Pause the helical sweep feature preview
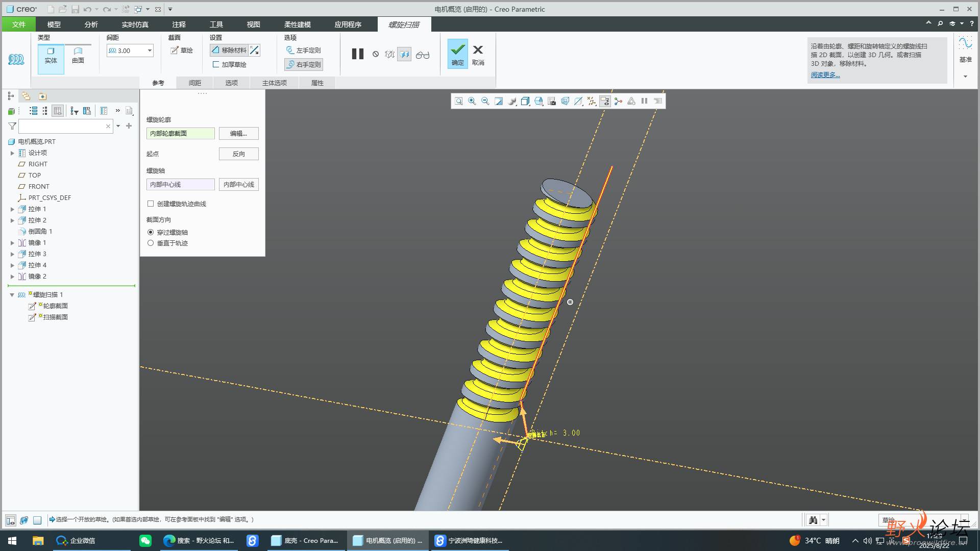Image resolution: width=980 pixels, height=551 pixels. point(358,54)
